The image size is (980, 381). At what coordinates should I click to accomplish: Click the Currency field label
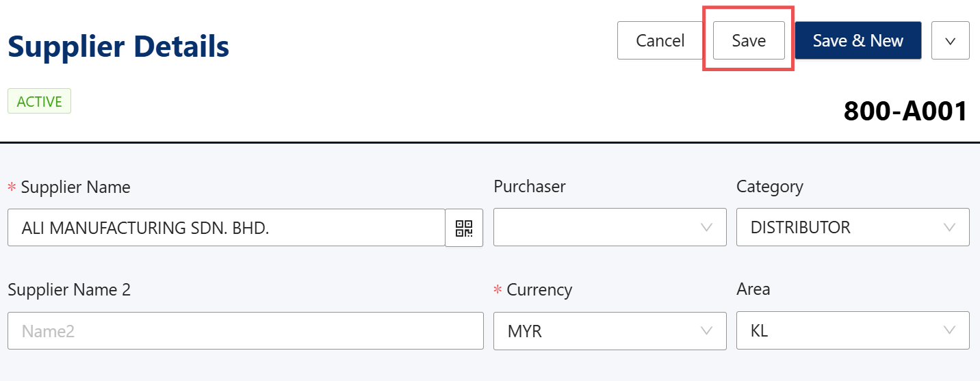pyautogui.click(x=539, y=289)
